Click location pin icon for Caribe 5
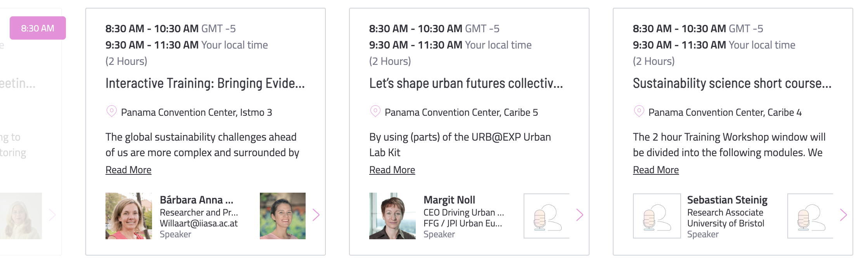868x268 pixels. (375, 111)
